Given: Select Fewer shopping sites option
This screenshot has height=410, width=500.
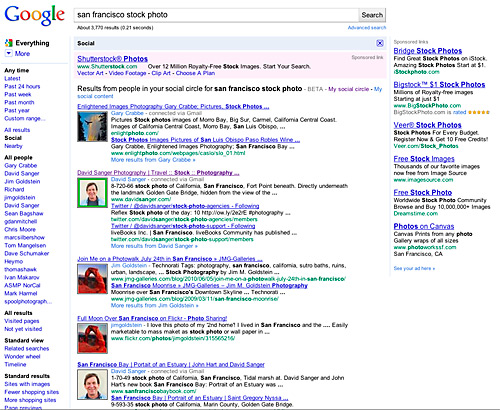Looking at the screenshot, I should click(x=32, y=392).
